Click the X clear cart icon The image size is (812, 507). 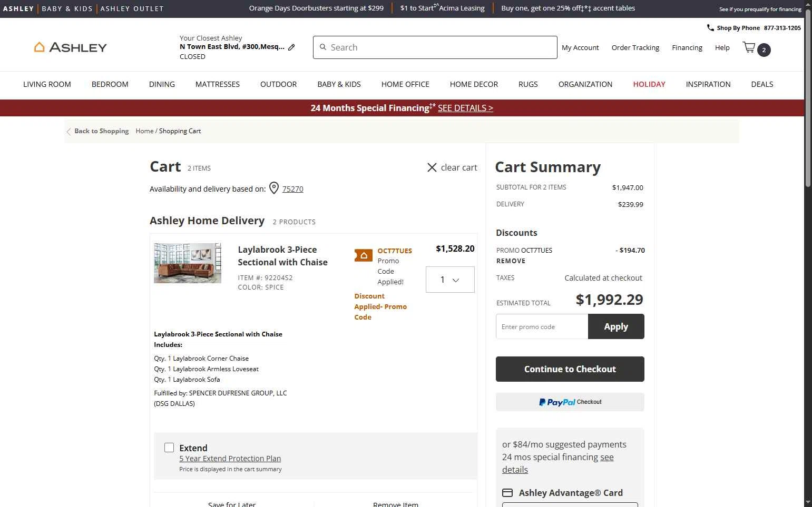tap(432, 167)
